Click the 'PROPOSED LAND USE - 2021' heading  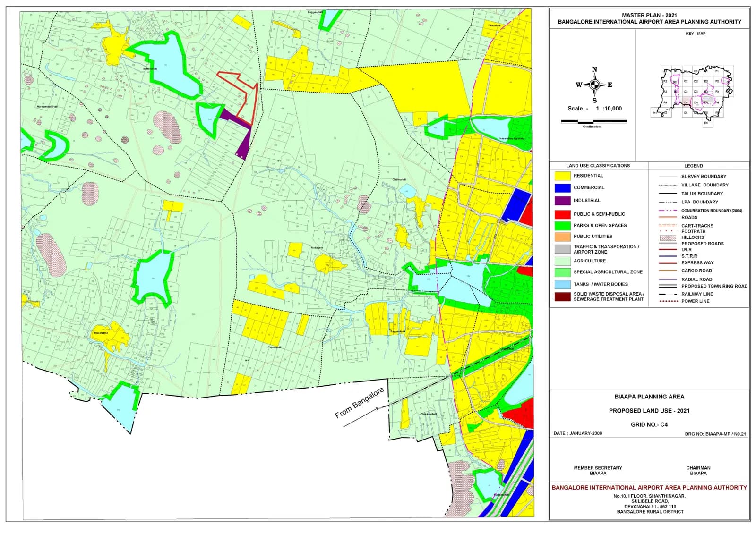pos(649,411)
